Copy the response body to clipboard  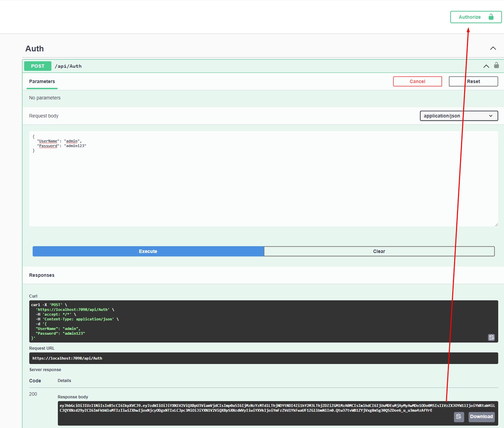point(459,416)
